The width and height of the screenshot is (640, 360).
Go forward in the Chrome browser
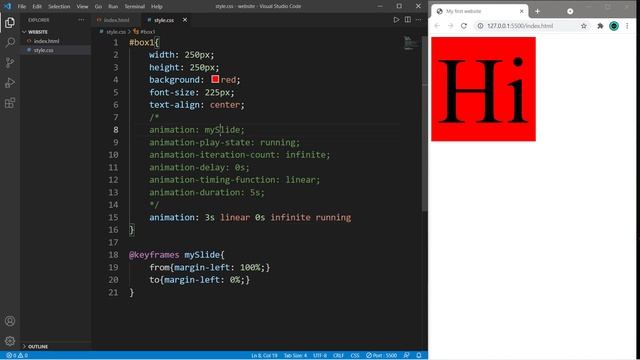[450, 26]
